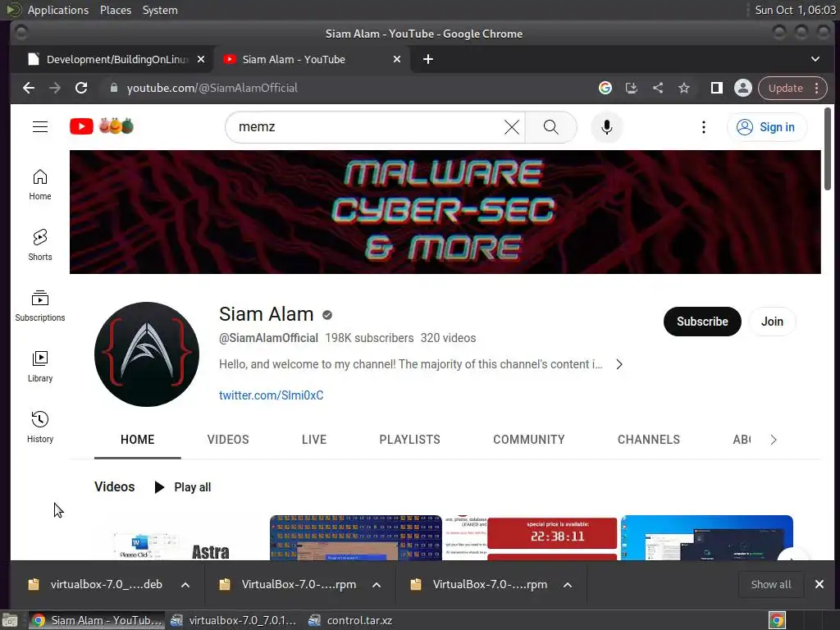840x630 pixels.
Task: Click the search magnifier button
Action: click(x=550, y=127)
